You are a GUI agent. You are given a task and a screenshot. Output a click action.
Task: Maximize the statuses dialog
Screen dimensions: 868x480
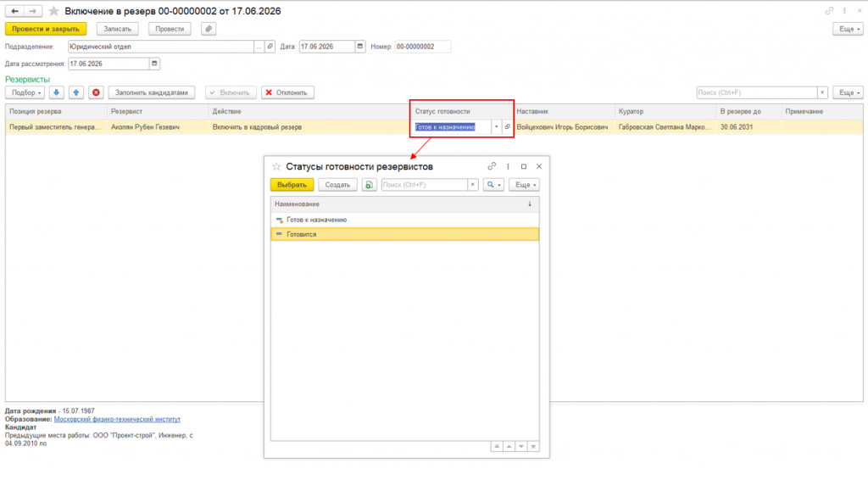(x=524, y=166)
